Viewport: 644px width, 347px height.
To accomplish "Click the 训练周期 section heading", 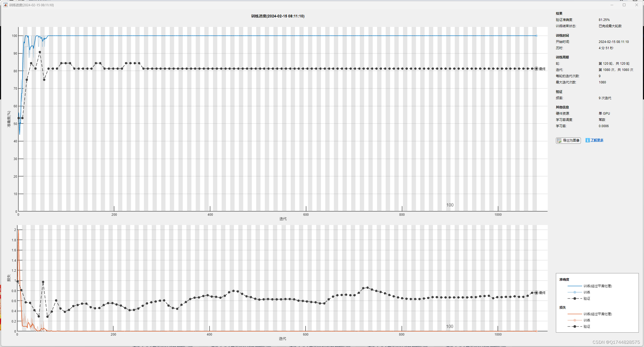I will [x=562, y=57].
